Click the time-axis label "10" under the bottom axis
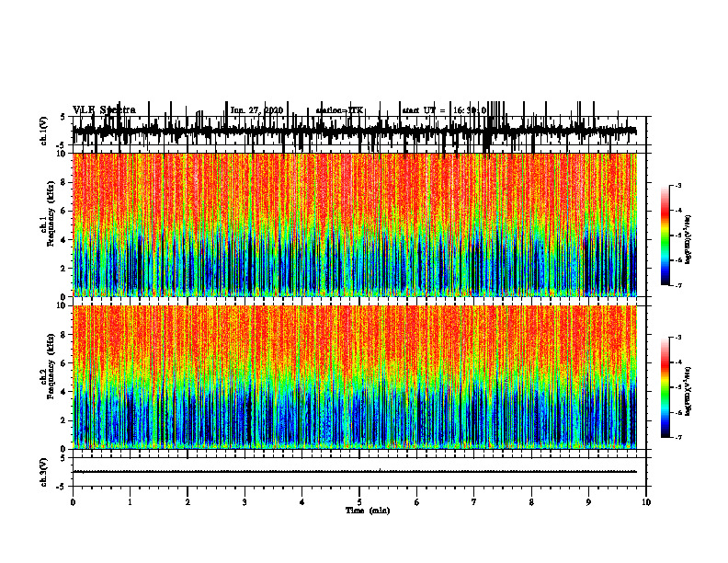 click(646, 502)
